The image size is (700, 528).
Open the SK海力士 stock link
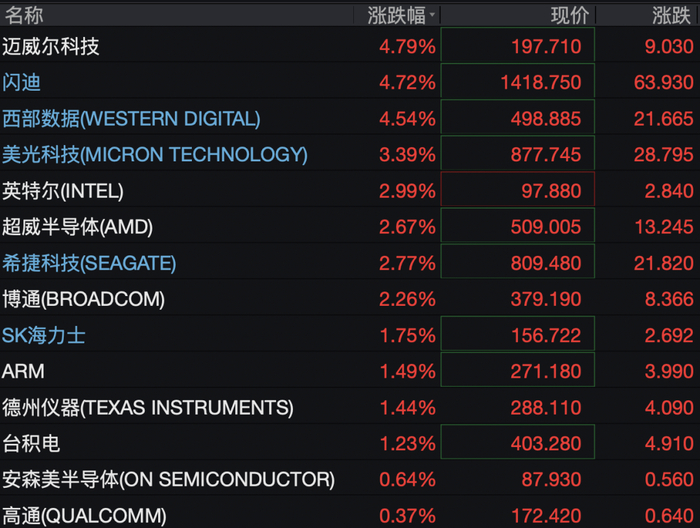43,336
